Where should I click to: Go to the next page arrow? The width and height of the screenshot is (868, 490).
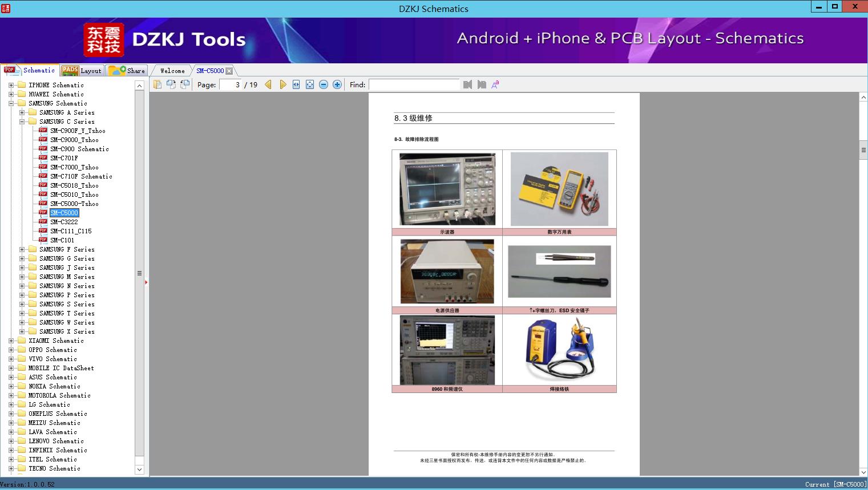[282, 84]
